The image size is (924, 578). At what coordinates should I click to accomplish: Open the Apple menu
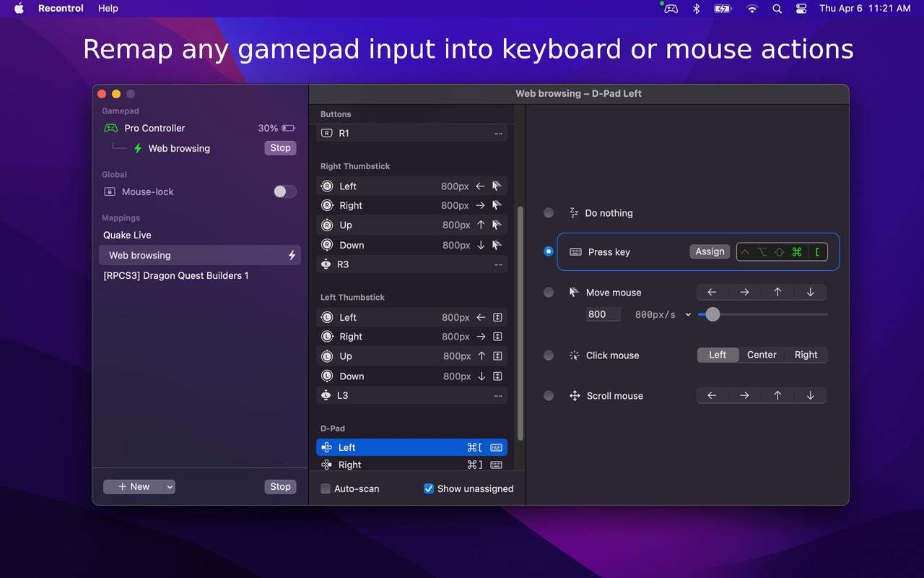pos(19,9)
